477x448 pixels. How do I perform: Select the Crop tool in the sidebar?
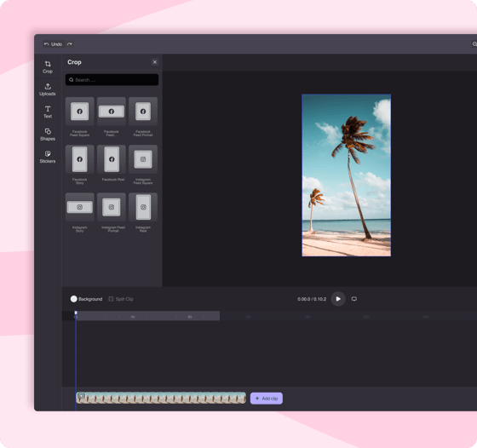(x=48, y=67)
